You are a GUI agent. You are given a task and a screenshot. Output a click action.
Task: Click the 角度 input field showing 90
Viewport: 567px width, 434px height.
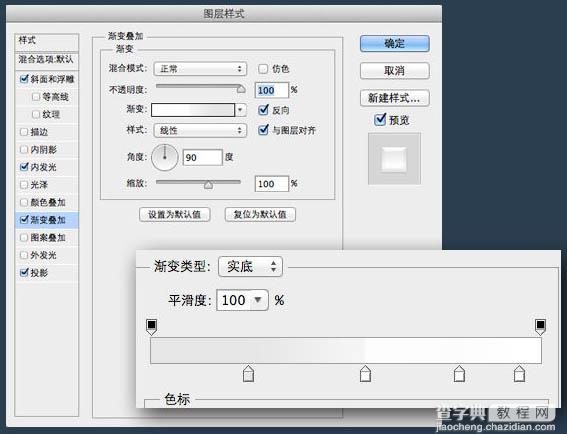[202, 157]
